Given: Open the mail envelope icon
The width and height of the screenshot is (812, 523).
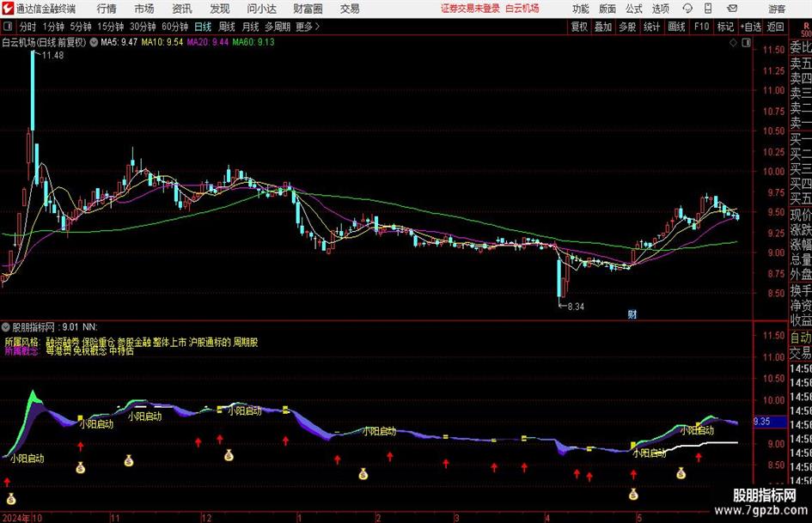Looking at the screenshot, I should click(x=732, y=9).
